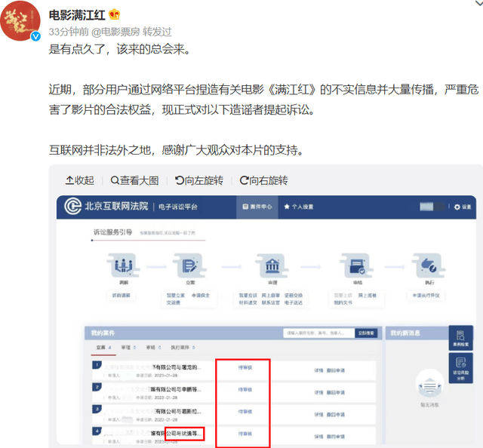Click the case title ending 有限公司与屠龙的
Viewport: 483px width, 448px height.
pos(152,367)
